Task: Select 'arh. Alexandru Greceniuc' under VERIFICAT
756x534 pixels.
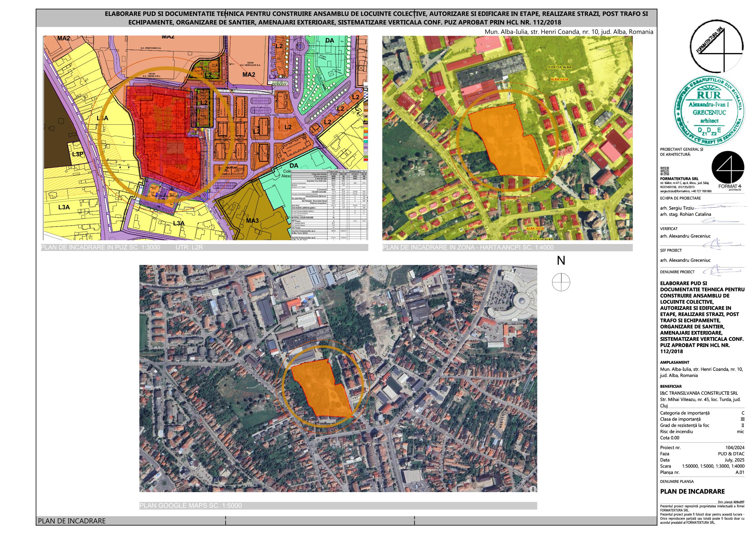Action: point(685,236)
